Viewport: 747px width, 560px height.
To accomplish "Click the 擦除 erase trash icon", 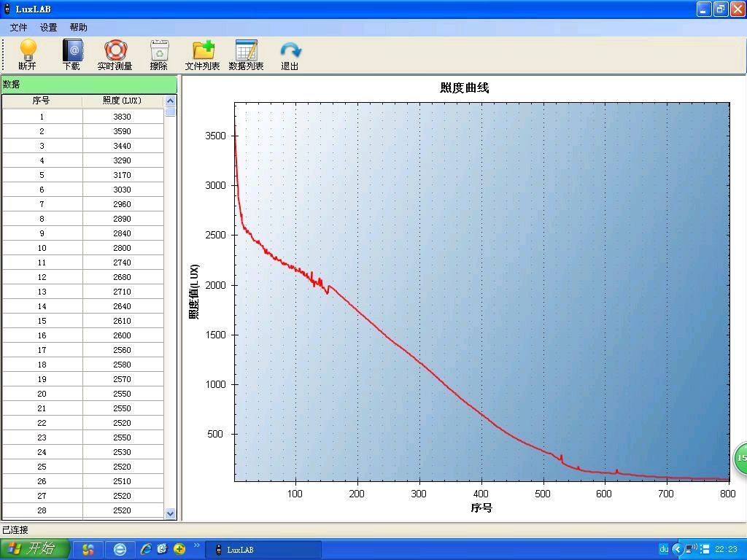I will click(158, 55).
